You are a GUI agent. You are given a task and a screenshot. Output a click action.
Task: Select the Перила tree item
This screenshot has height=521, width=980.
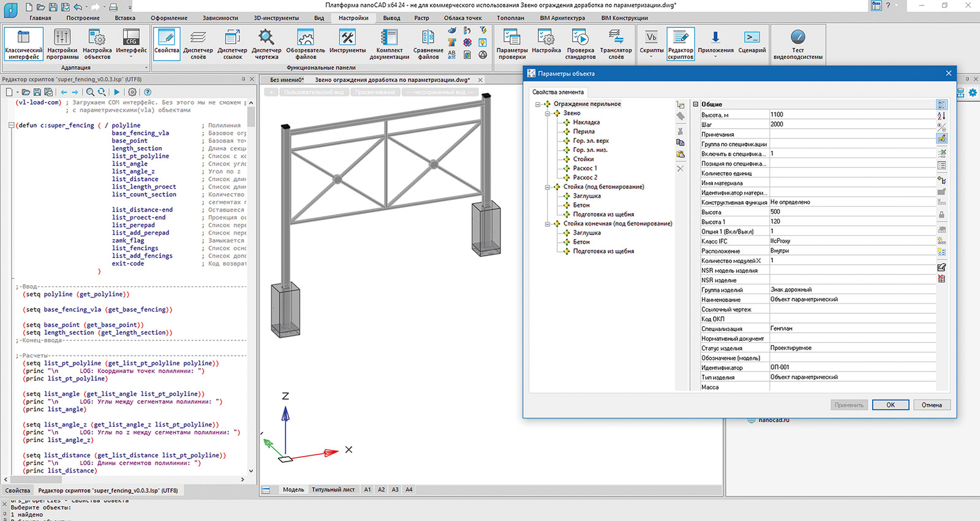tap(584, 132)
